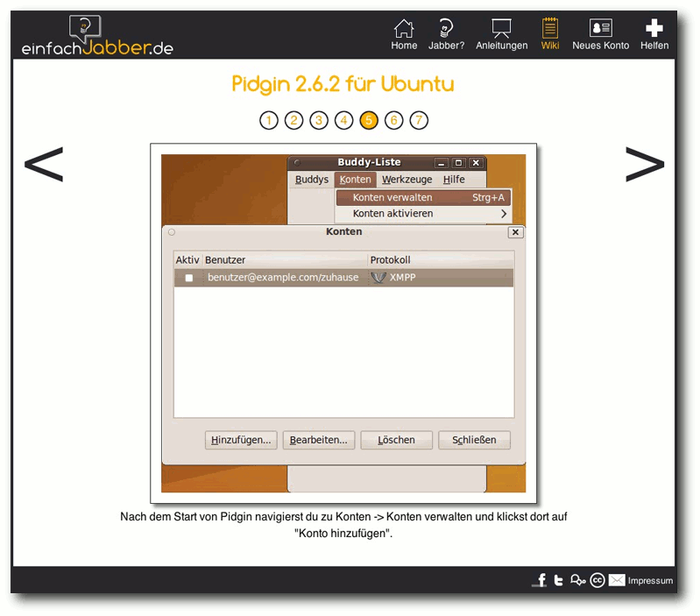Sort by the Aktiv column header
The width and height of the screenshot is (700, 616).
[x=187, y=259]
